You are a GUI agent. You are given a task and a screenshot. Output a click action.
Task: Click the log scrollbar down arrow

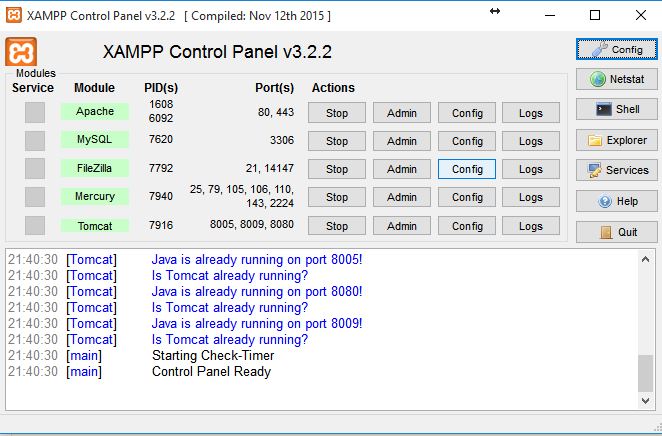(646, 401)
